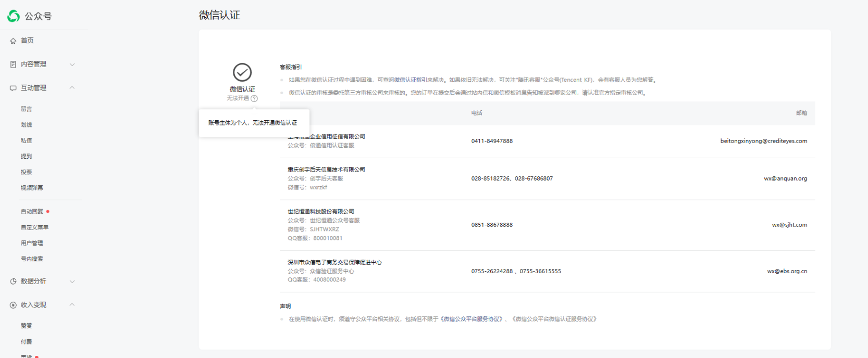The image size is (868, 358).
Task: Click email beitongxinyong@crediteyes.com
Action: pyautogui.click(x=764, y=141)
